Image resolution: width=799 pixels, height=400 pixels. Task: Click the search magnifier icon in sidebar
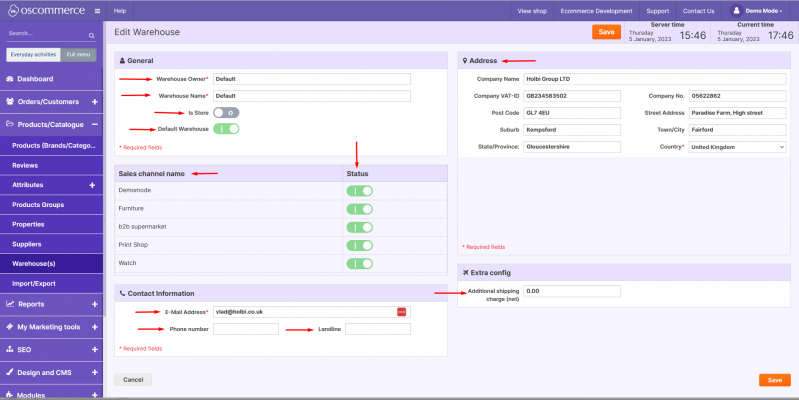coord(93,33)
